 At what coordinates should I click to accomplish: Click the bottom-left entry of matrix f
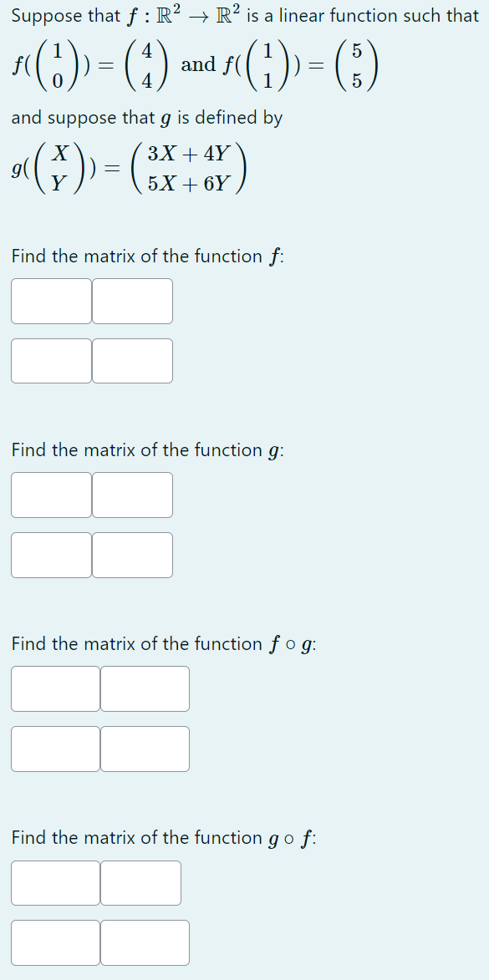pos(50,360)
